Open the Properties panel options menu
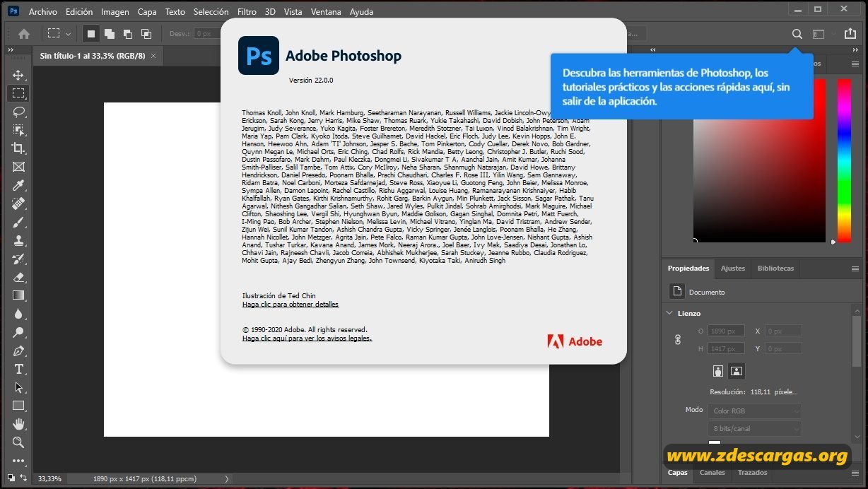 pyautogui.click(x=855, y=269)
